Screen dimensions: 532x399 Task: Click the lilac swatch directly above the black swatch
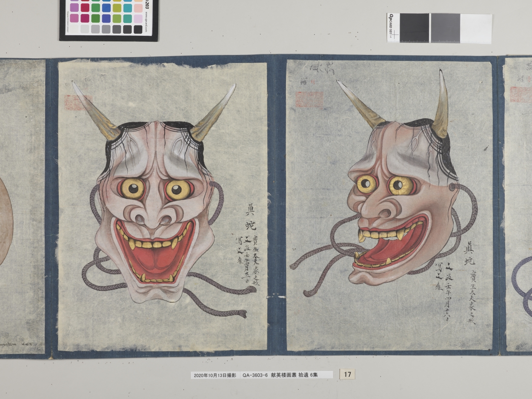(x=138, y=18)
